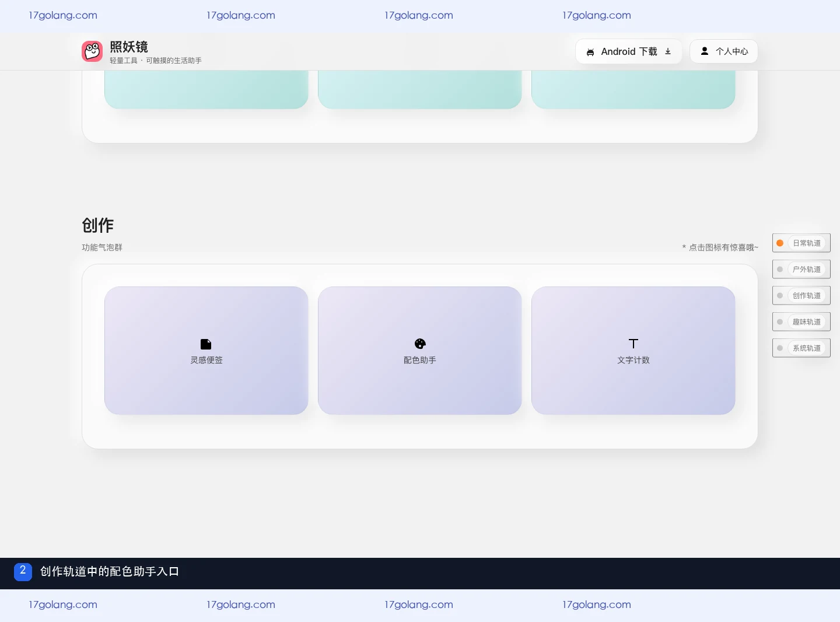
Task: Open the 灵感便签 note icon
Action: click(206, 344)
